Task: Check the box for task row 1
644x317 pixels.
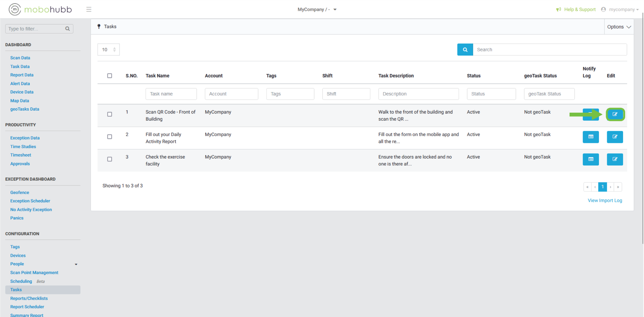Action: (x=109, y=114)
